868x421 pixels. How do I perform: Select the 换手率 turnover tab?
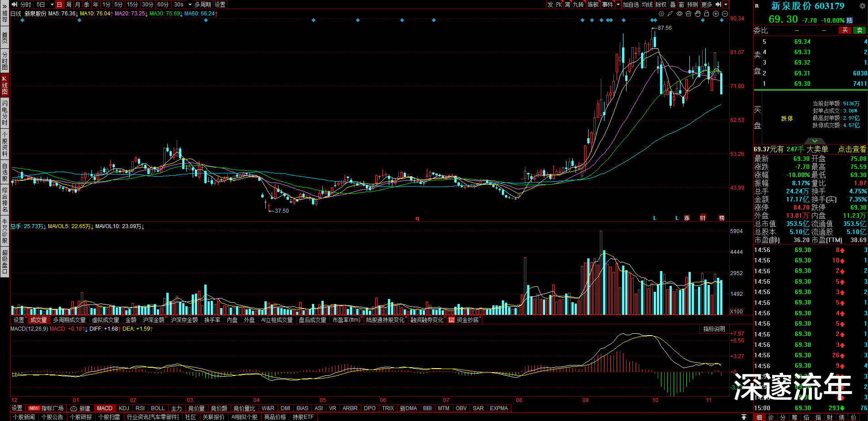(x=212, y=320)
